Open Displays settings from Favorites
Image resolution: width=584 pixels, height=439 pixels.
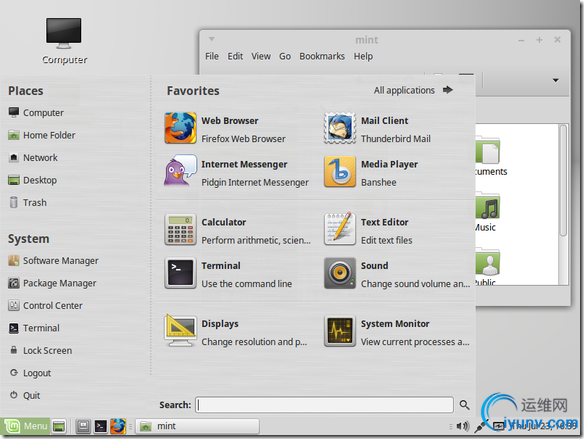(x=237, y=332)
